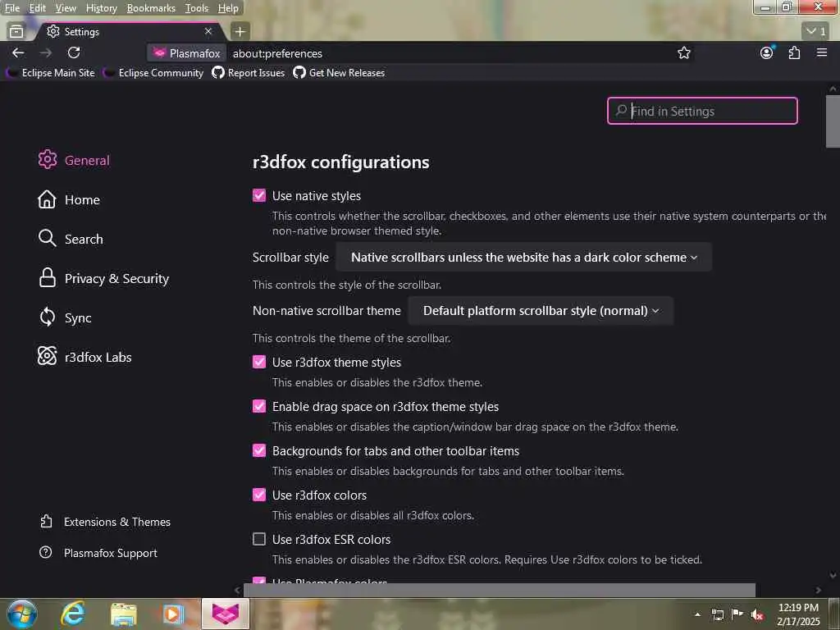Toggle Backgrounds for tabs and toolbar items checkbox

coord(259,450)
